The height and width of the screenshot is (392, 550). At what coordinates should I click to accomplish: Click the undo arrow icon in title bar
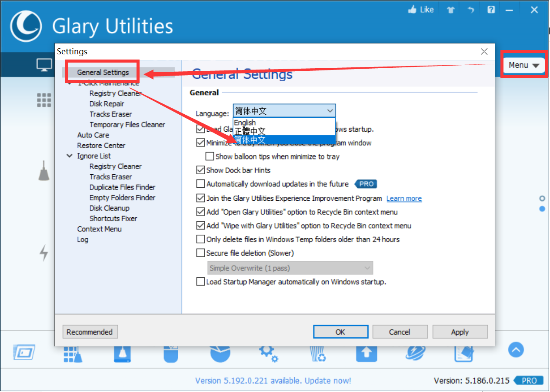point(470,10)
